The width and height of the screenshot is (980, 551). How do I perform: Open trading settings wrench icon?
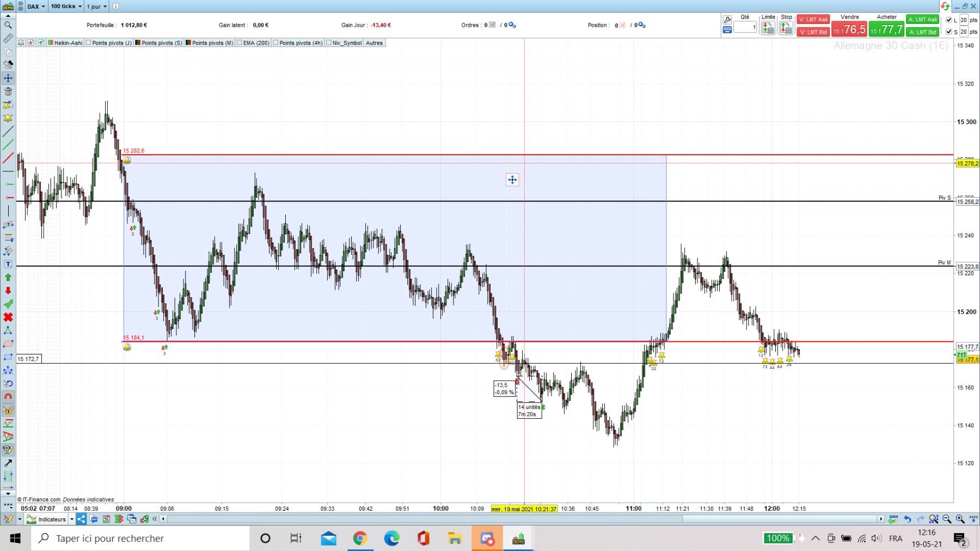727,20
